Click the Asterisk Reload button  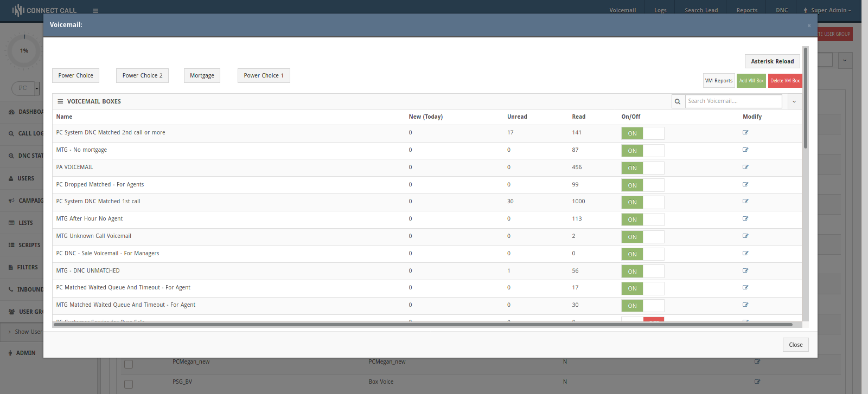[x=773, y=61]
